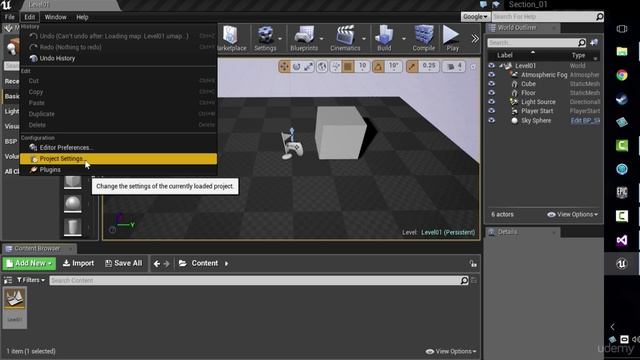Toggle visibility of Player Start

[x=491, y=111]
